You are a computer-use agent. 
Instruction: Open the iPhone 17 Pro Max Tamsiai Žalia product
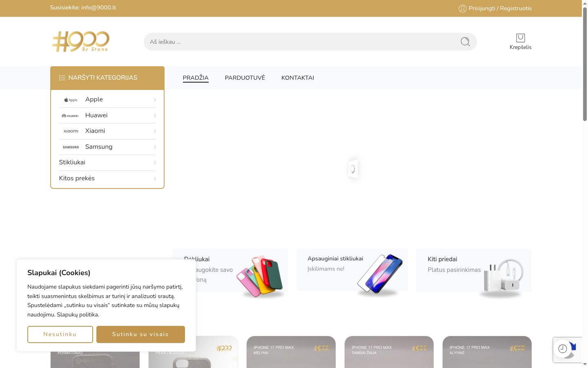(389, 352)
